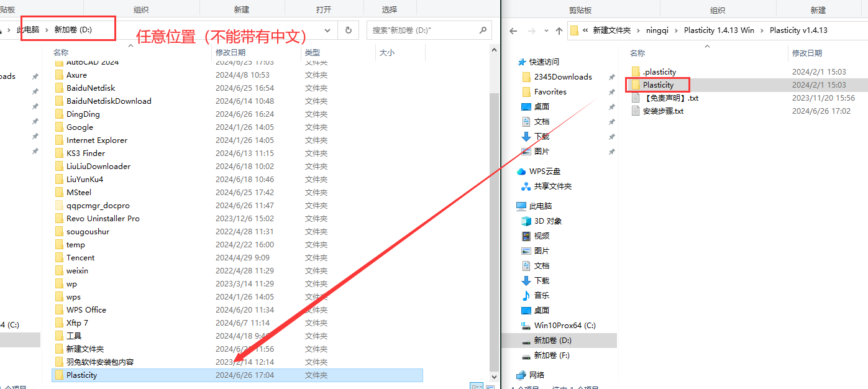This screenshot has height=389, width=868.
Task: Click the Xftp 7 folder icon
Action: [59, 323]
